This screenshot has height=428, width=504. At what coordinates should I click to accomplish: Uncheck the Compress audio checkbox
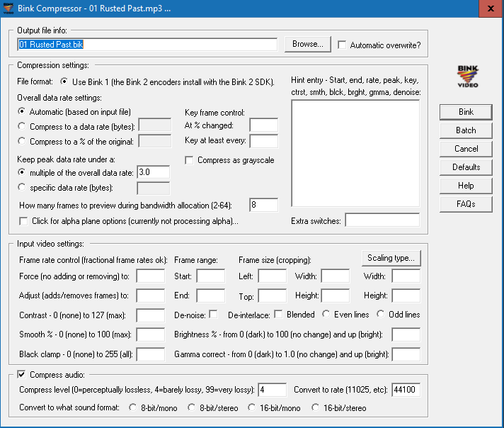[x=21, y=375]
